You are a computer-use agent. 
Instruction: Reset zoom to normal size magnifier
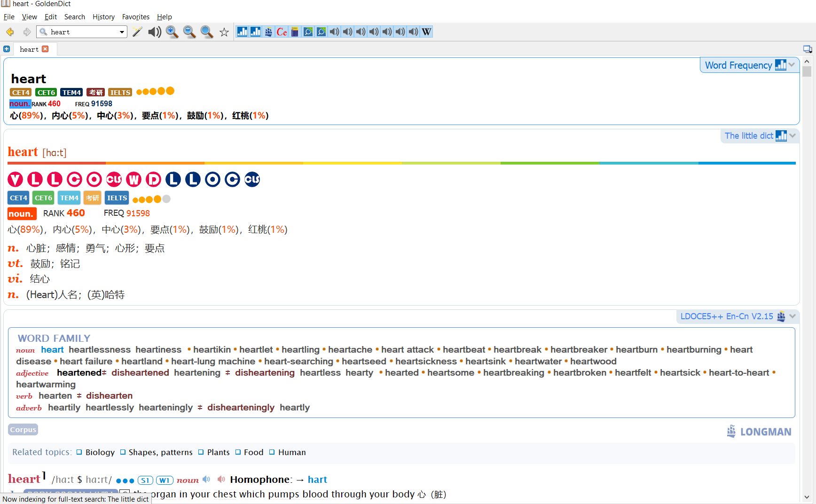[207, 32]
